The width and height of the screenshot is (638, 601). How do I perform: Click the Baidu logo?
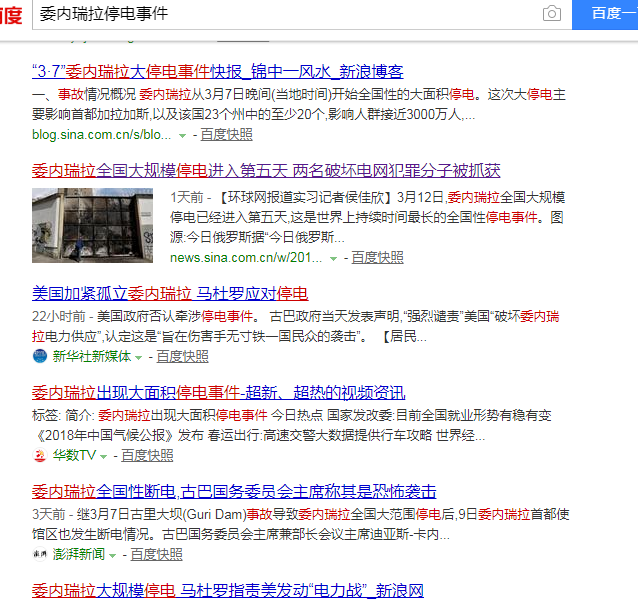[x=11, y=15]
